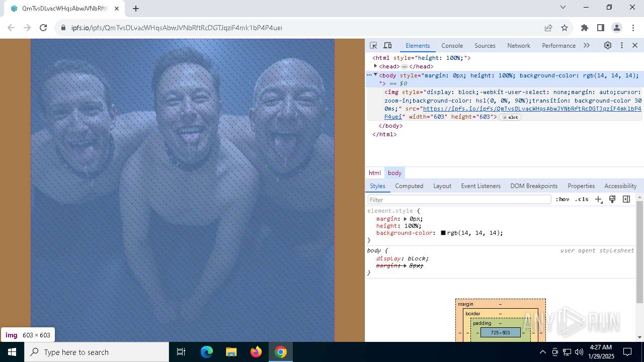Toggle the computed styles sidebar icon
644x362 pixels.
click(x=626, y=199)
